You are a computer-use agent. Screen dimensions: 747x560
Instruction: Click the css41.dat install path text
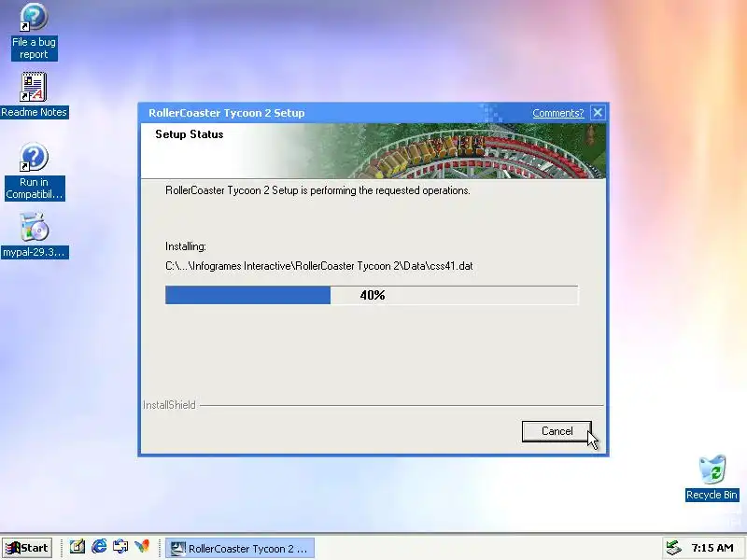click(x=318, y=266)
